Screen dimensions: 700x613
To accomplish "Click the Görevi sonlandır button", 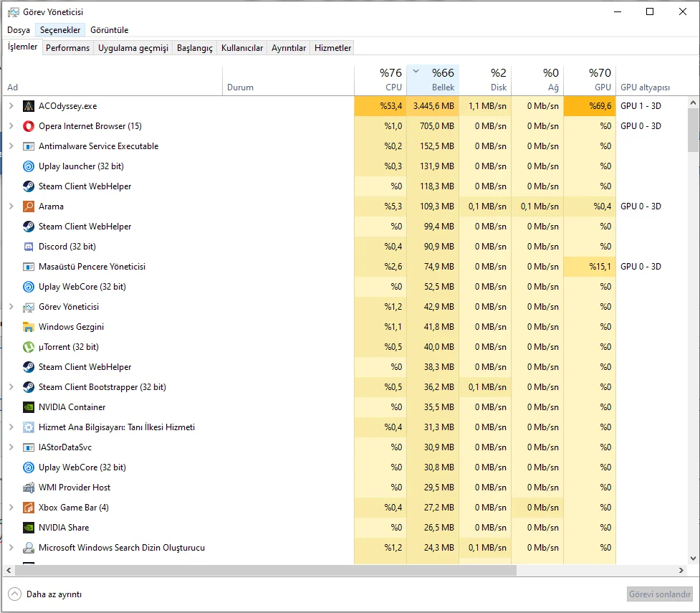I will (660, 594).
